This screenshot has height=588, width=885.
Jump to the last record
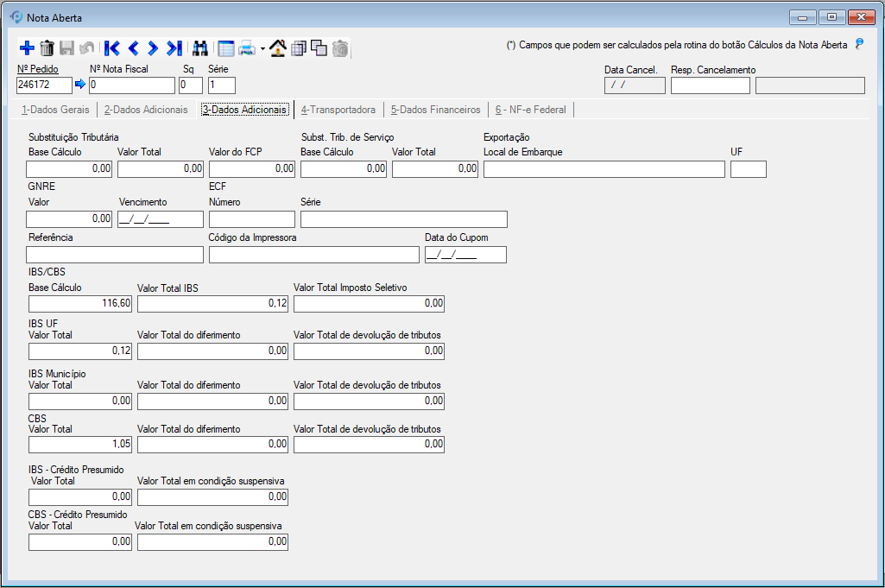pos(174,48)
